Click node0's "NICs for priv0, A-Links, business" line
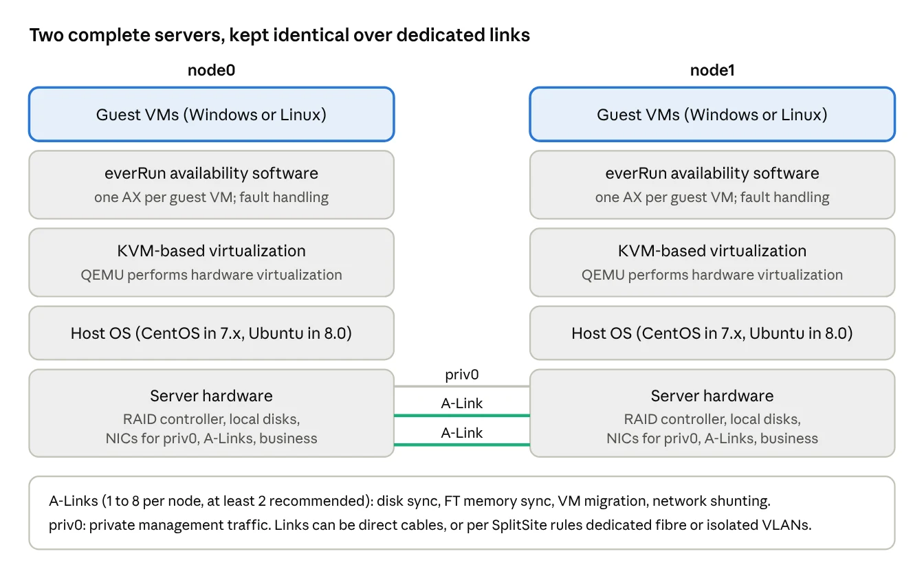 211,438
